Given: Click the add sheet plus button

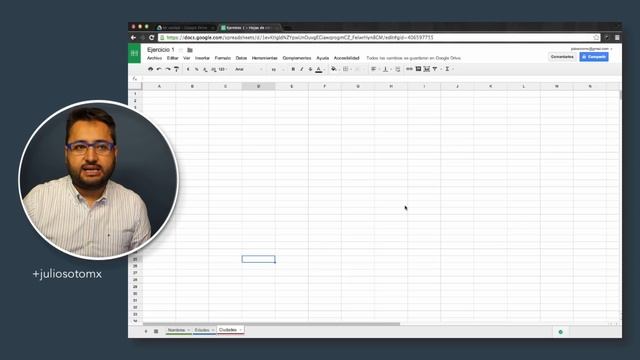Looking at the screenshot, I should point(146,331).
